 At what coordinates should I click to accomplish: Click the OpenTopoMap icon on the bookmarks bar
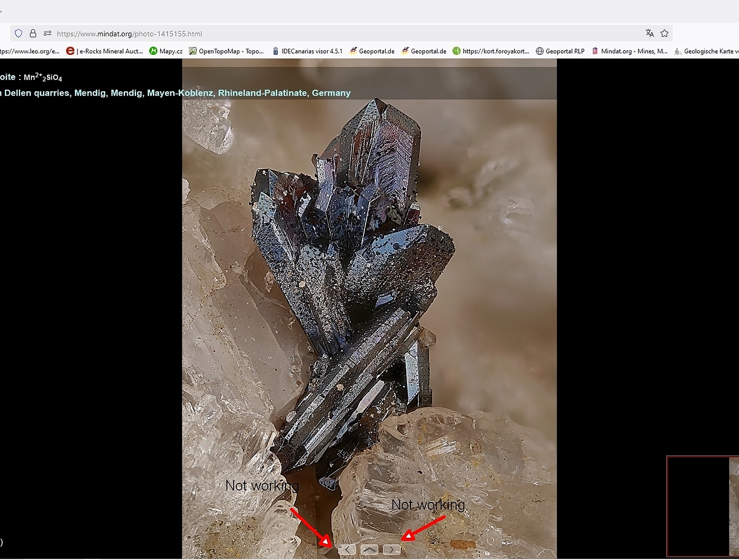click(192, 51)
